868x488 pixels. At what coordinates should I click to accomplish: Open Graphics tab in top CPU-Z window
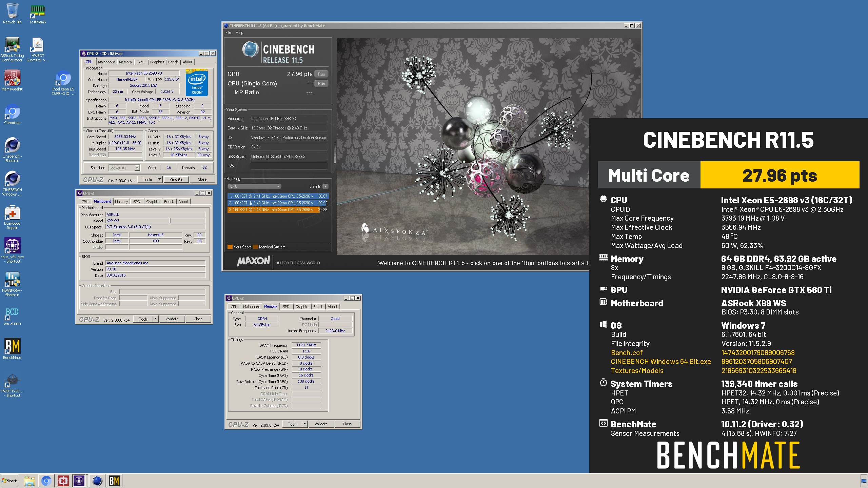click(157, 62)
